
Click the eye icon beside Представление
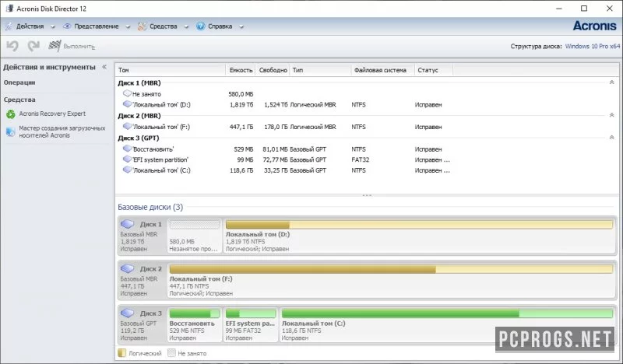click(67, 26)
